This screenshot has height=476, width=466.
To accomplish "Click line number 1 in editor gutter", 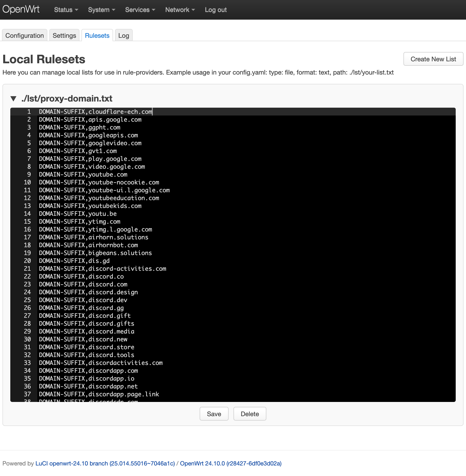I will pos(29,112).
